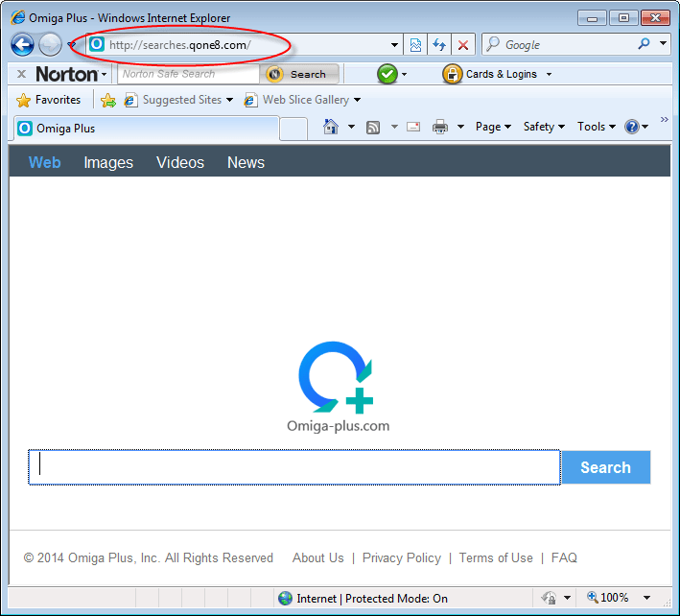Select the Omiga Plus browser tab
Viewport: 680px width, 616px height.
click(x=146, y=129)
